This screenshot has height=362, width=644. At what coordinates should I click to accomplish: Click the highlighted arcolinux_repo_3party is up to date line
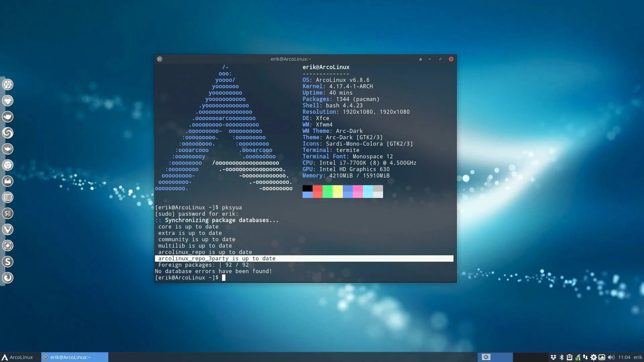[304, 259]
